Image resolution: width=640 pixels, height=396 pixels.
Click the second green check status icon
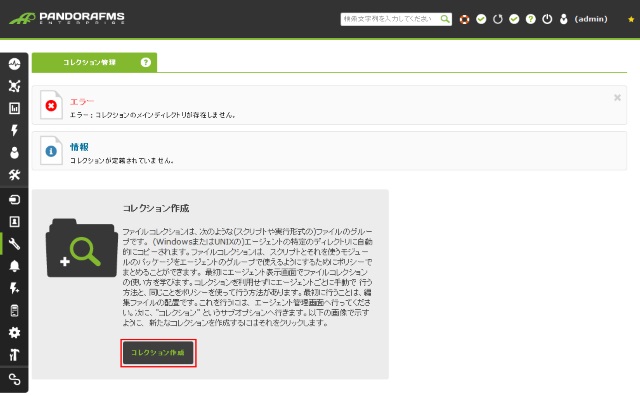pos(514,19)
